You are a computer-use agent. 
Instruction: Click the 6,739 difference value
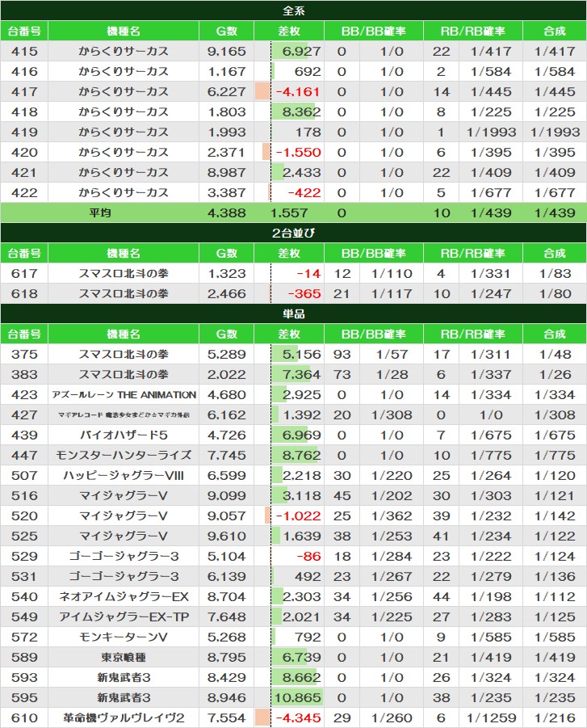click(301, 658)
